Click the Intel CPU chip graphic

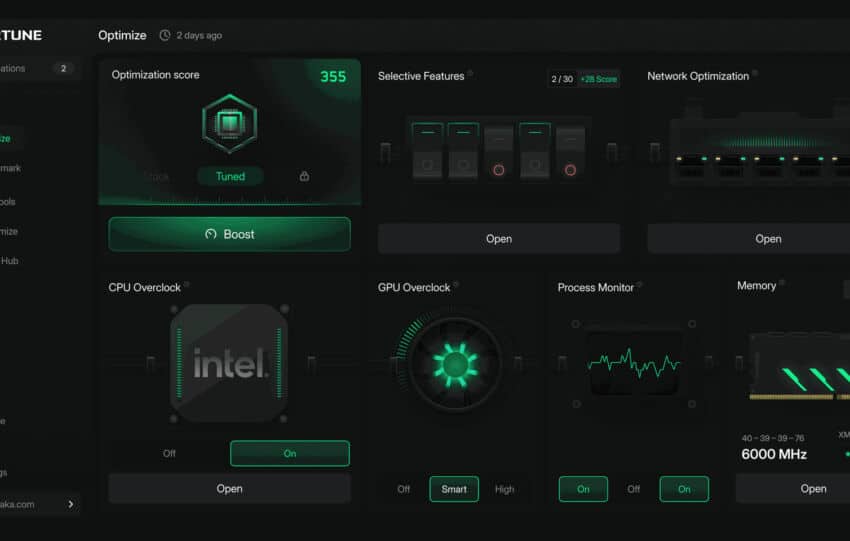click(x=229, y=363)
